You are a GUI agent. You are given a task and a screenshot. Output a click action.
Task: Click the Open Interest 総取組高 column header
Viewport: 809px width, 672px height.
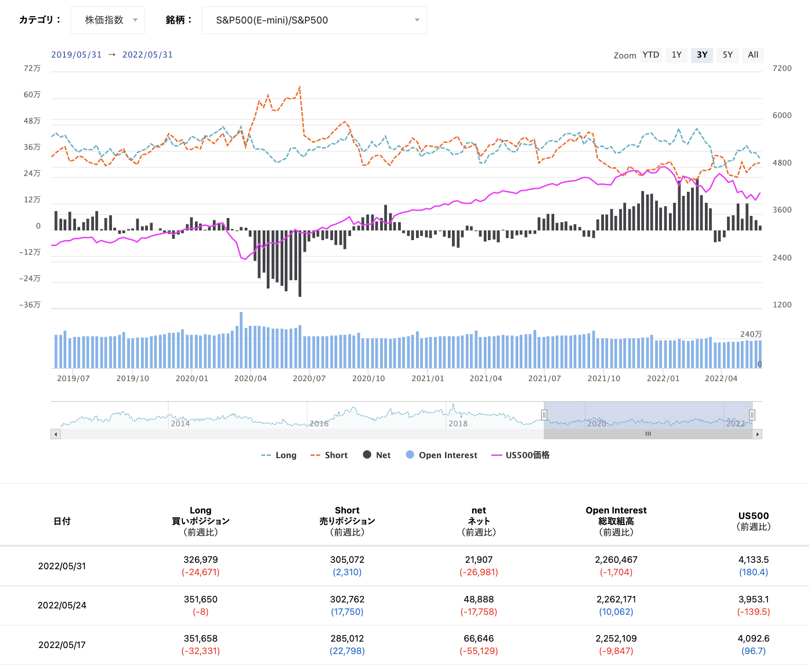(x=616, y=521)
